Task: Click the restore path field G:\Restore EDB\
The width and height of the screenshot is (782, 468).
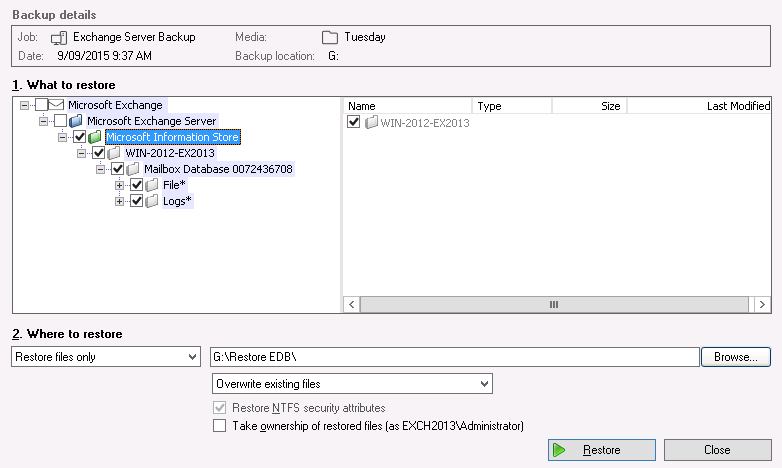Action: click(454, 357)
